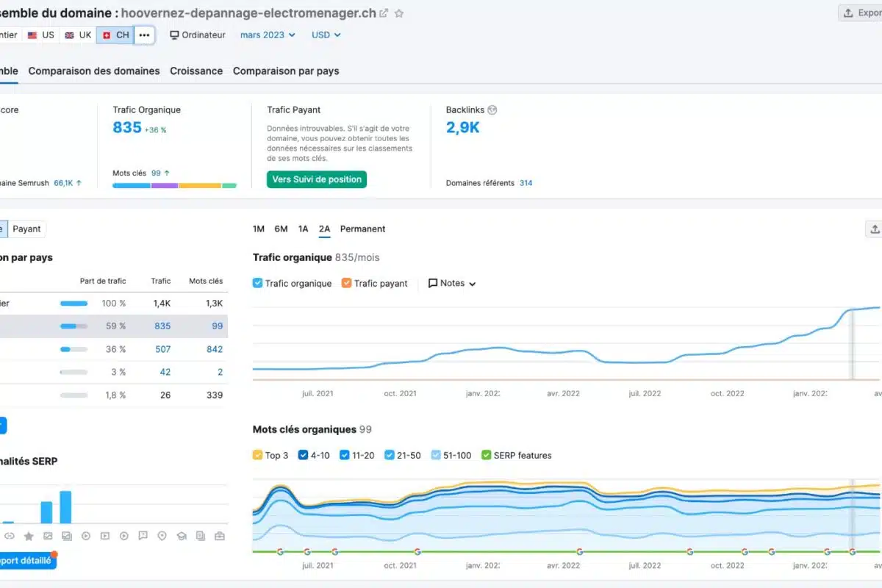The height and width of the screenshot is (588, 882).
Task: Select the 6M time range
Action: pyautogui.click(x=281, y=229)
